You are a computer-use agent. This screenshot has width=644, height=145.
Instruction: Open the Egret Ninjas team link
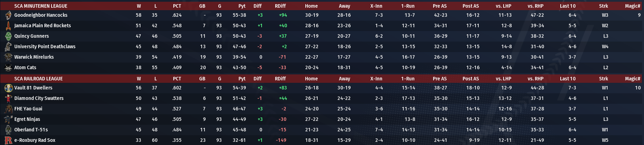pos(27,119)
